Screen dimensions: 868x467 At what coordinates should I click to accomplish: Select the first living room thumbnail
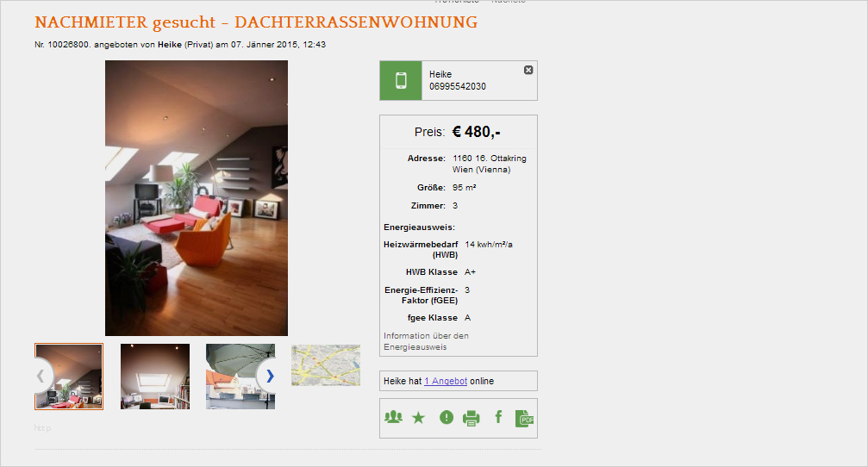[x=69, y=377]
